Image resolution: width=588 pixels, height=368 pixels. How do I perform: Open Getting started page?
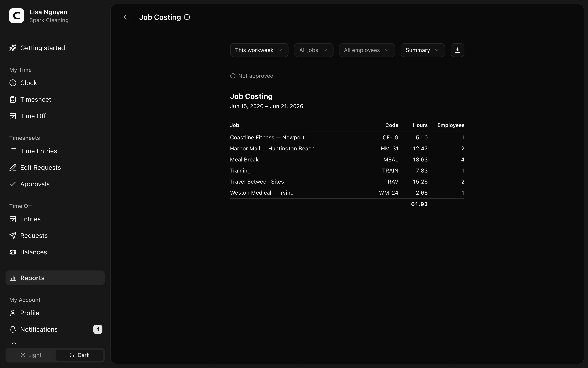pos(55,48)
